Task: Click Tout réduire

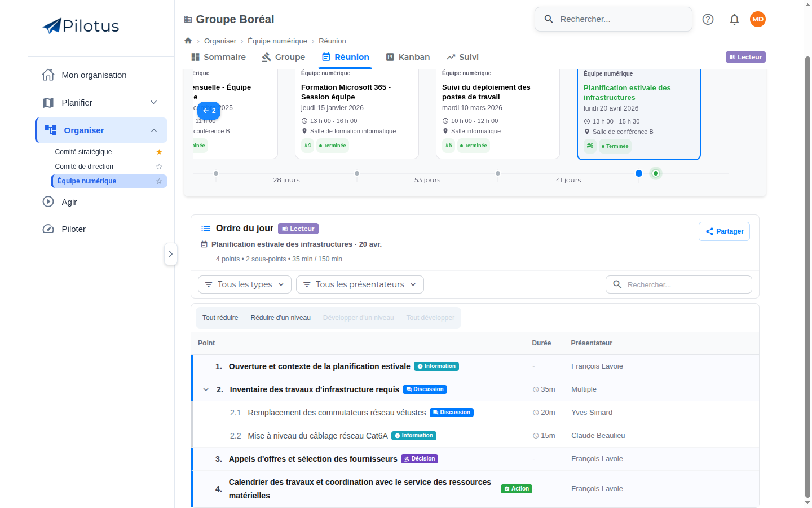Action: pos(220,318)
